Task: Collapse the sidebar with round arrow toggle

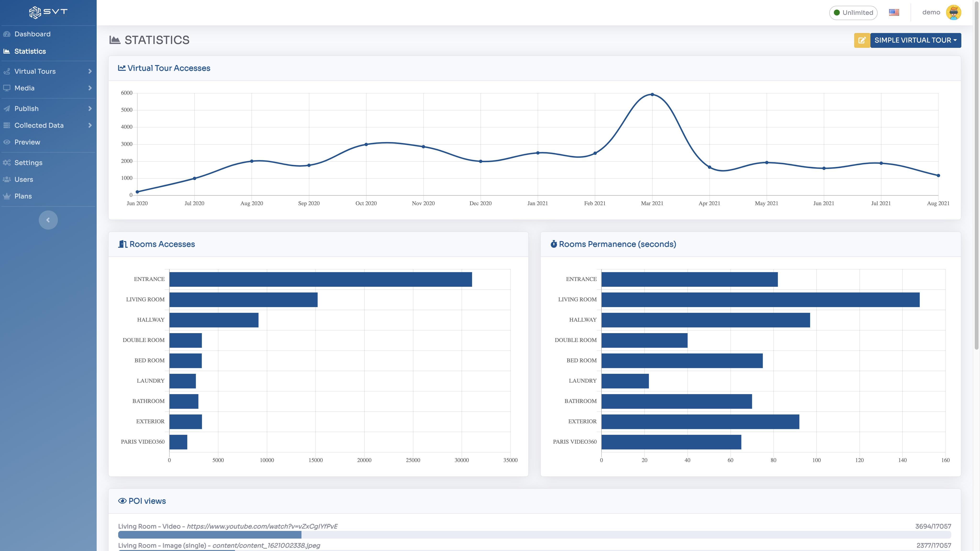Action: tap(48, 220)
